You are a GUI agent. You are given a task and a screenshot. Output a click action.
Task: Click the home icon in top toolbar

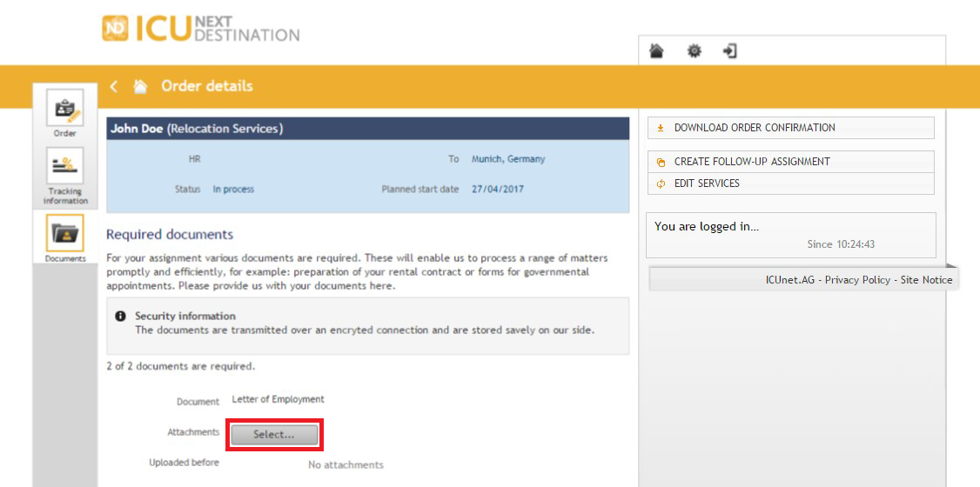pyautogui.click(x=656, y=50)
